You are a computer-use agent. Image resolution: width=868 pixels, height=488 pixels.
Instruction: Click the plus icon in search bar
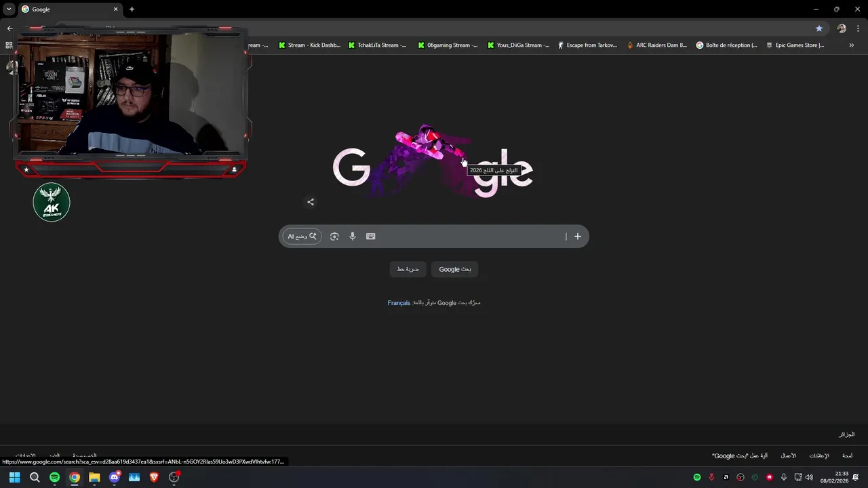pyautogui.click(x=578, y=237)
